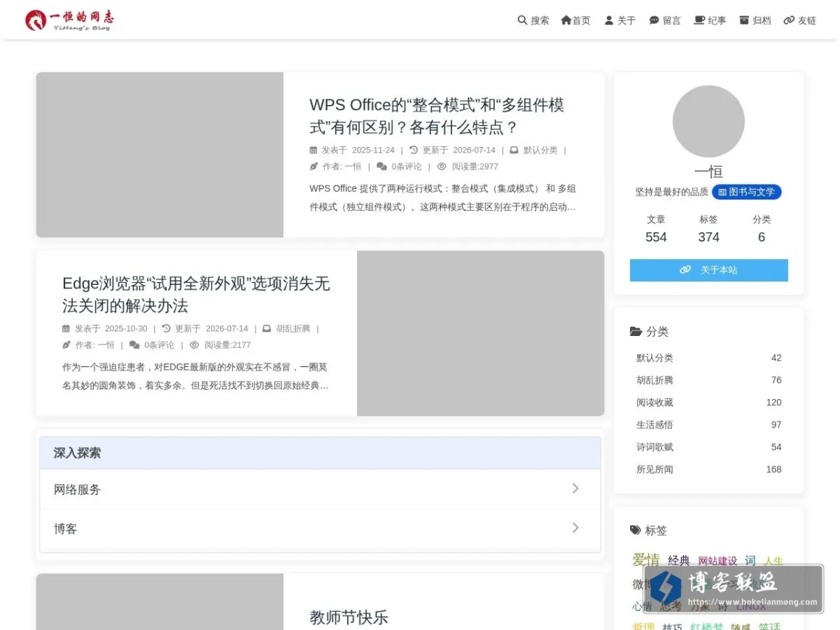Click the update-history icon on the Edge浏览器 post
Viewport: 840px width, 630px height.
(166, 328)
